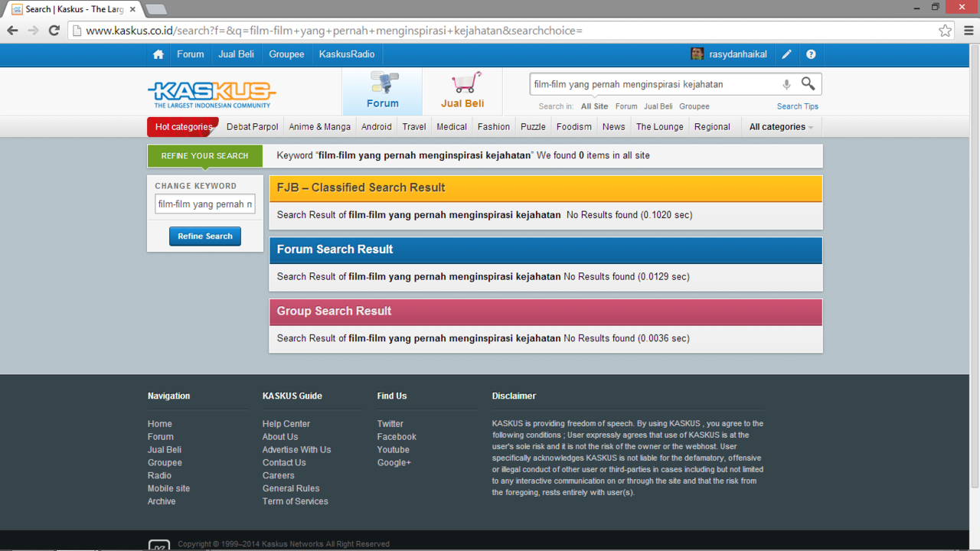Set search scope to Groupee
This screenshot has width=980, height=551.
pos(694,106)
